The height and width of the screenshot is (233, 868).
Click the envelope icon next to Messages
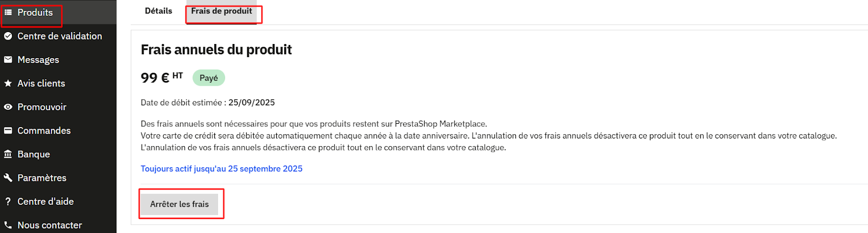tap(8, 60)
